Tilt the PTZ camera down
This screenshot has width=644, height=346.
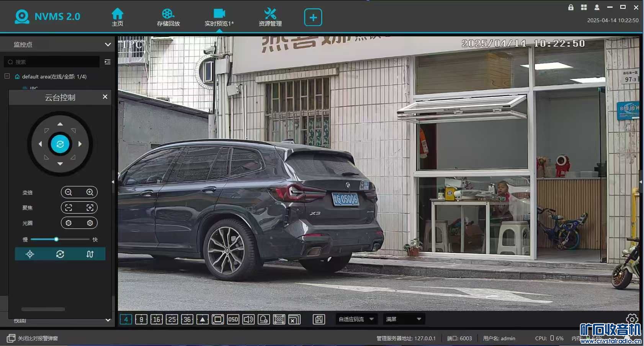click(60, 164)
